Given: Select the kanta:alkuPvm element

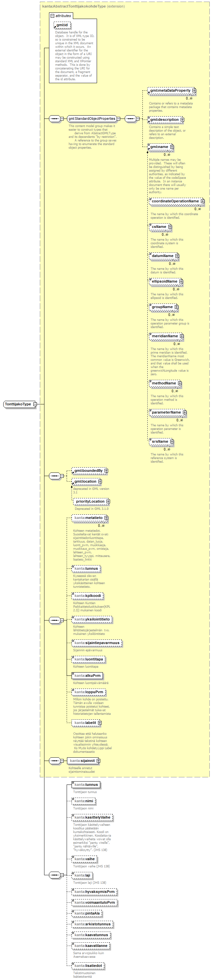Looking at the screenshot, I should [x=87, y=675].
